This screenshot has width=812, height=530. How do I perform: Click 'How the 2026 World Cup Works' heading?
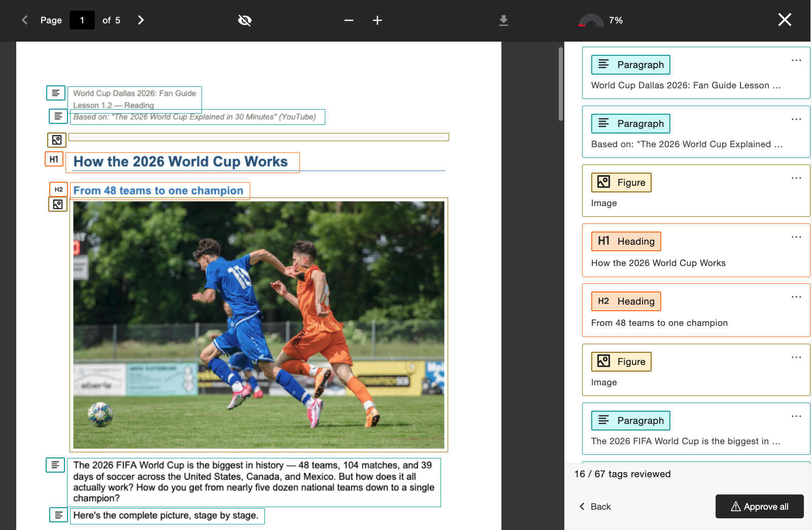[181, 161]
